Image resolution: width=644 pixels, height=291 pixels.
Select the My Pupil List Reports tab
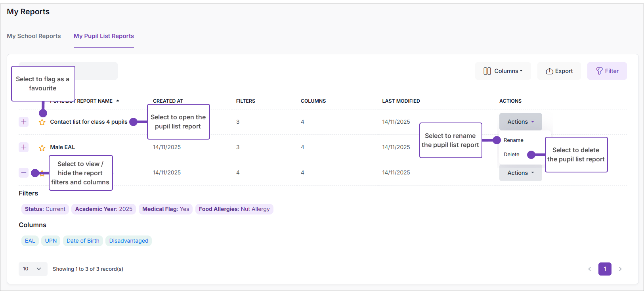pos(104,36)
